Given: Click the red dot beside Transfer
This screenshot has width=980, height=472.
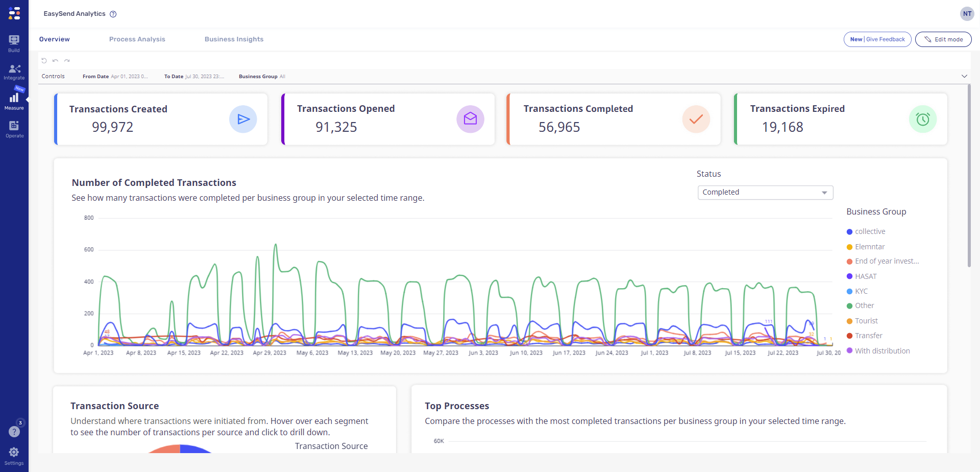Looking at the screenshot, I should (849, 335).
